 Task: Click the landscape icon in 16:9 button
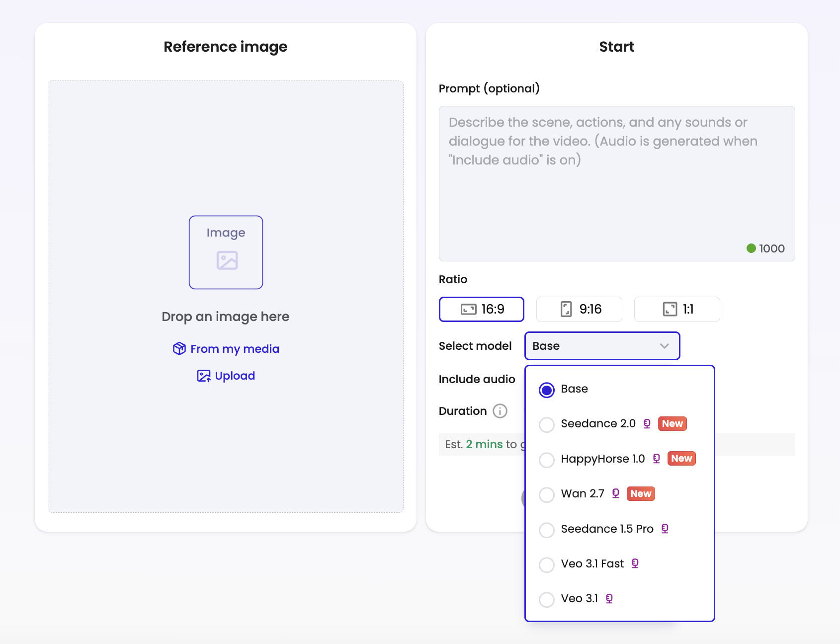pos(469,310)
